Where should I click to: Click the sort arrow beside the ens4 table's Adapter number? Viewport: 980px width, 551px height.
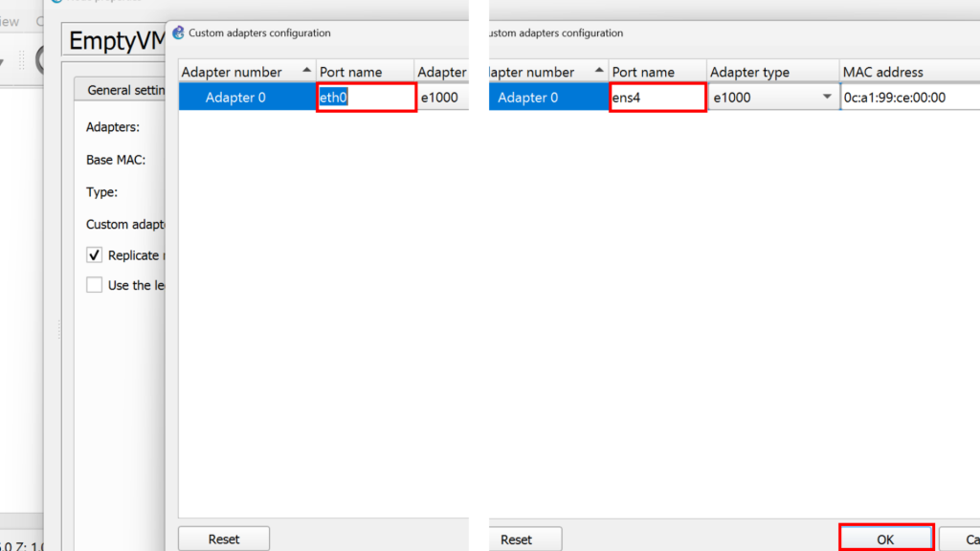(599, 72)
